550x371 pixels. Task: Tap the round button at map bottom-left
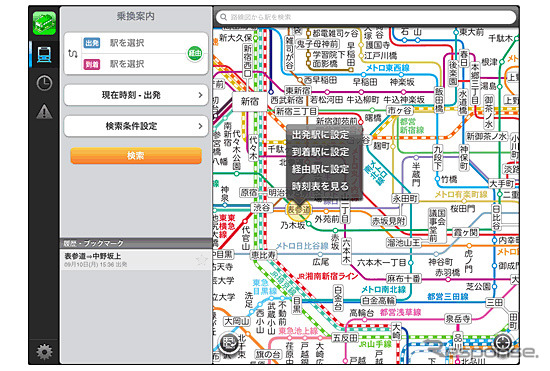(229, 342)
